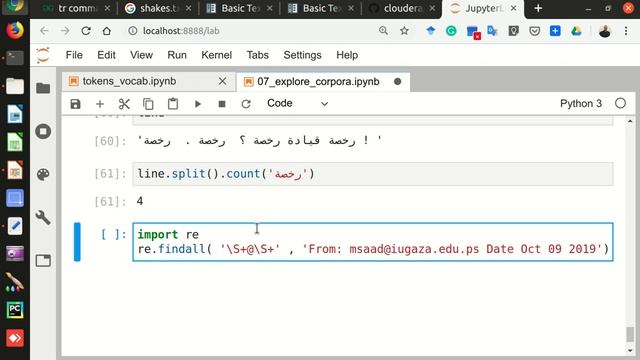This screenshot has width=640, height=360.
Task: Click the Google Translate extension icon
Action: [x=492, y=31]
